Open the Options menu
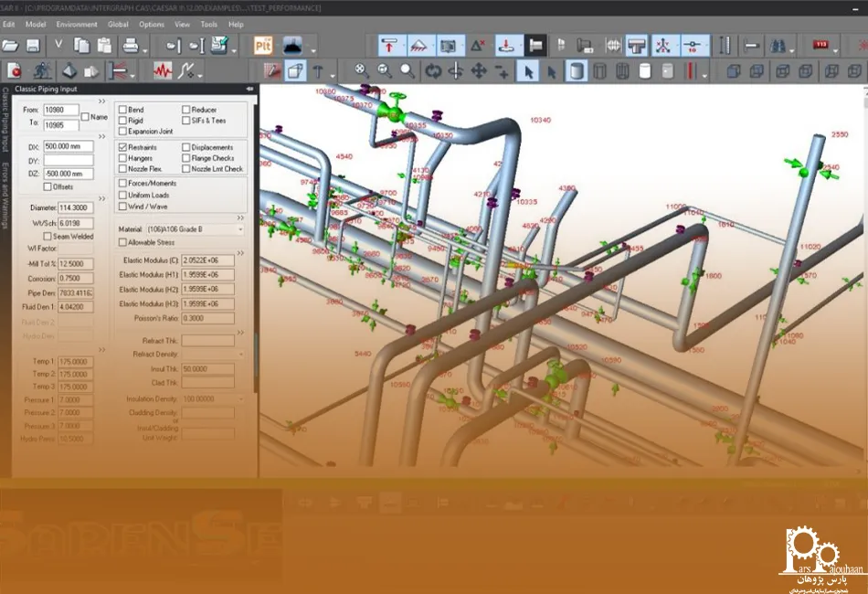This screenshot has width=868, height=594. click(152, 25)
